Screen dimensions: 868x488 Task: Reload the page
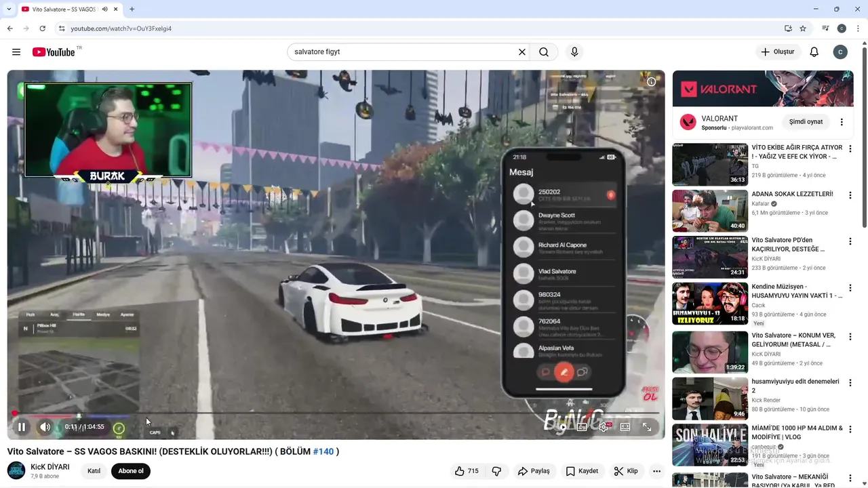pos(42,28)
